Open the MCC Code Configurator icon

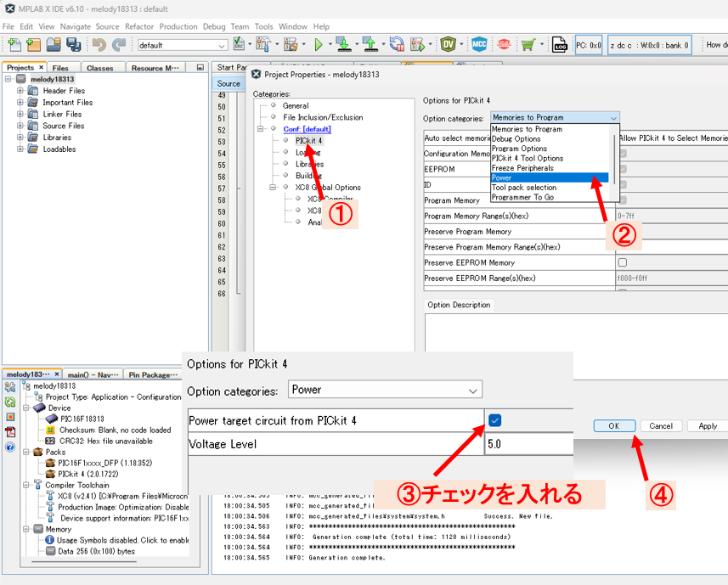pyautogui.click(x=479, y=45)
